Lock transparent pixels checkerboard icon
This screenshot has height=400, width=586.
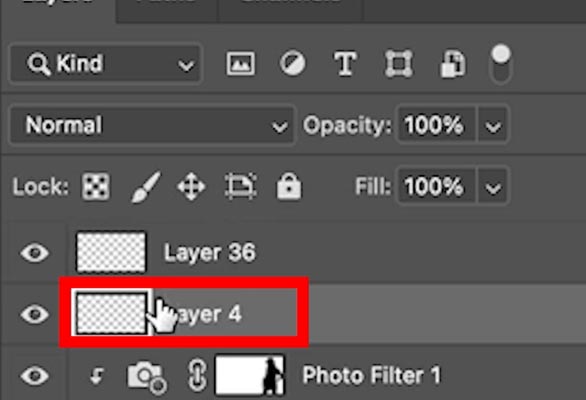96,186
